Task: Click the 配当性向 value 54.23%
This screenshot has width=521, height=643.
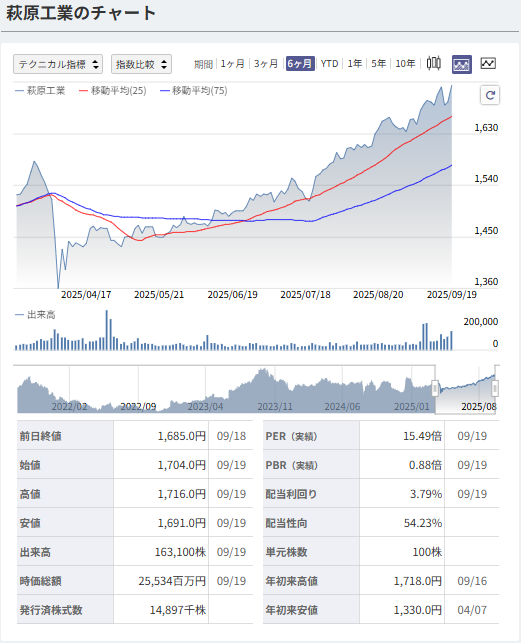Action: point(423,523)
